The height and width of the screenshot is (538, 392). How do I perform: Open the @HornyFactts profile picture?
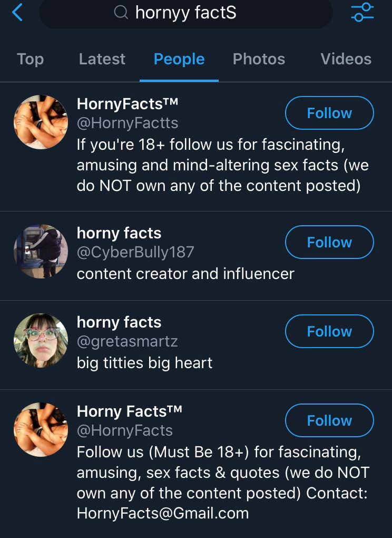[x=41, y=122]
